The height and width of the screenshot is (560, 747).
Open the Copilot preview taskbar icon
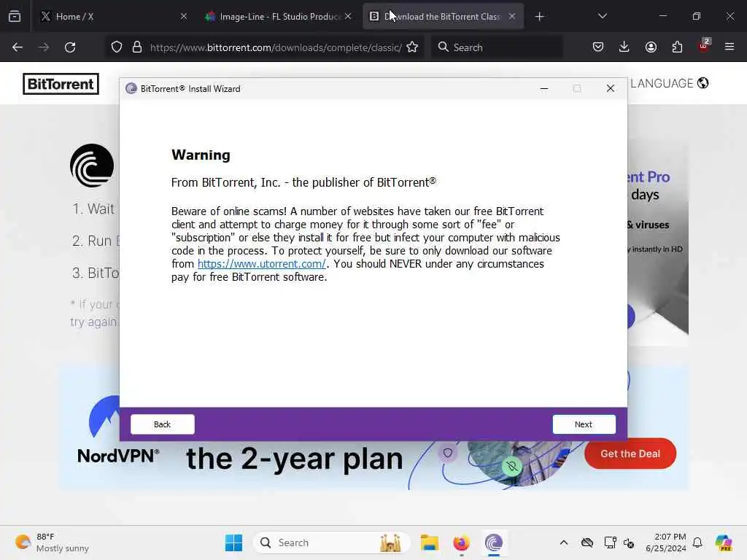(x=724, y=542)
